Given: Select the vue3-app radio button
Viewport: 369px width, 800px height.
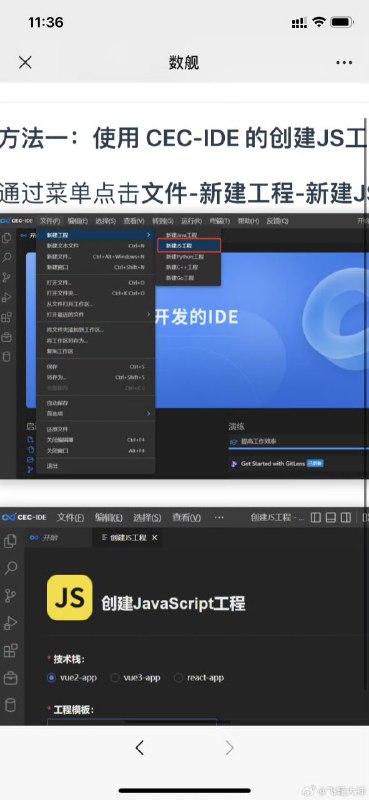Looking at the screenshot, I should (115, 678).
